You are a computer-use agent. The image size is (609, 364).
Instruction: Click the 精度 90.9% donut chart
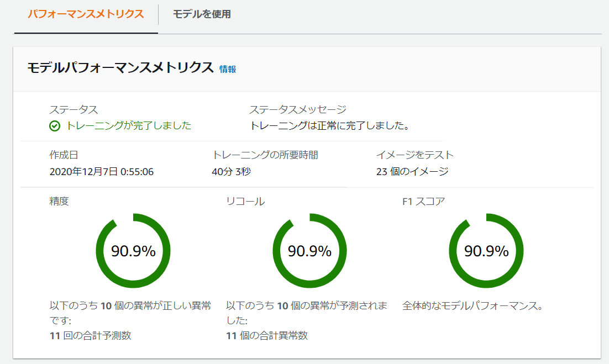click(x=133, y=251)
